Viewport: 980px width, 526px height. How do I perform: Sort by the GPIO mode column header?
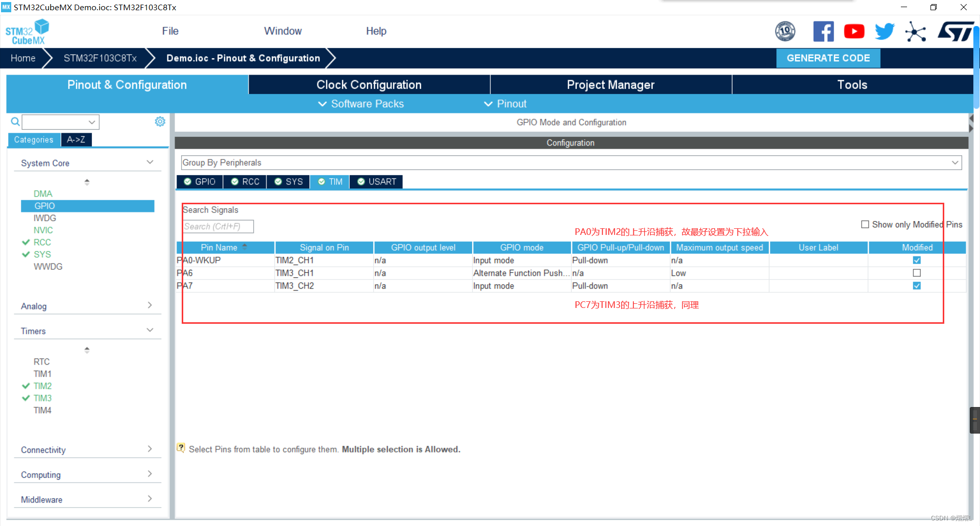click(x=522, y=248)
